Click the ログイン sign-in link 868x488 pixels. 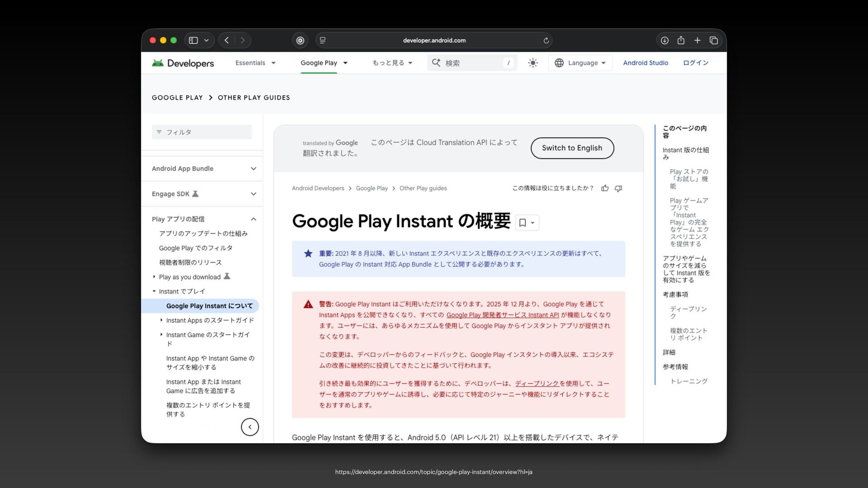coord(696,63)
